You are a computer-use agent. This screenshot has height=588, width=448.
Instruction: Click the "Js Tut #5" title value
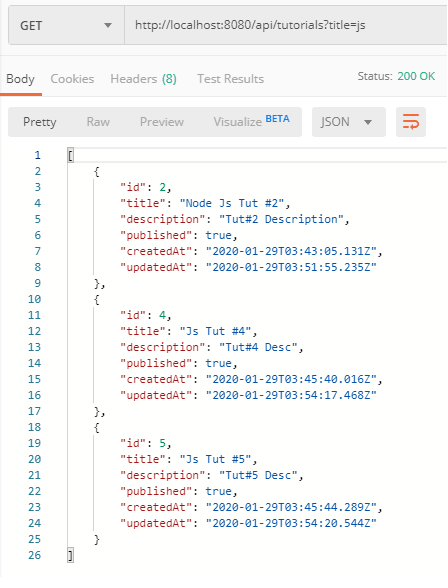(x=216, y=459)
